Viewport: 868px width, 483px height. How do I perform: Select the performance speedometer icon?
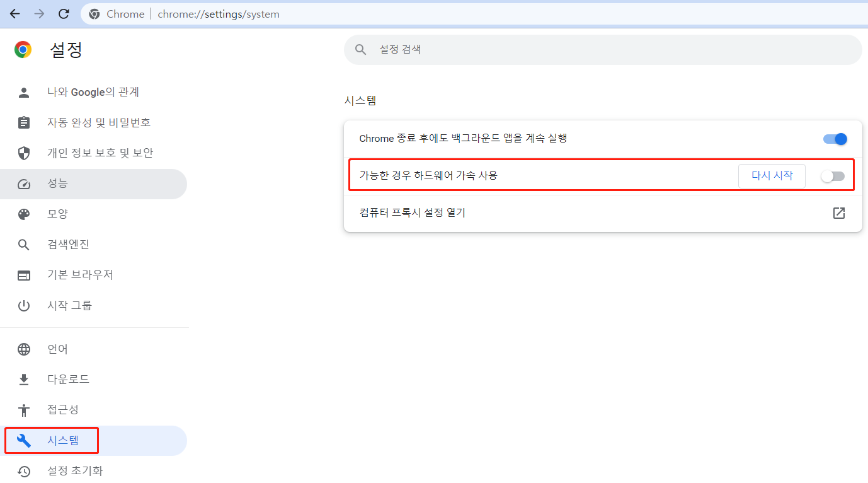tap(23, 183)
